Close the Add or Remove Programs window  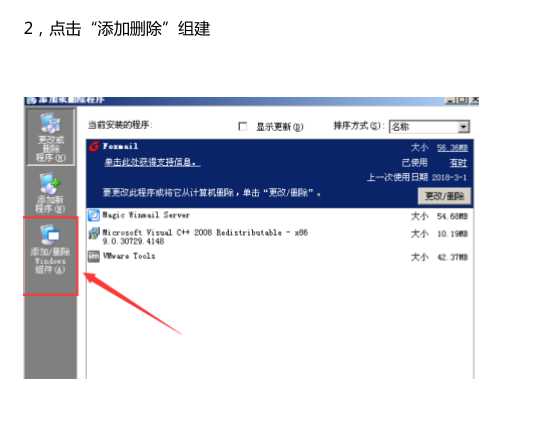475,100
